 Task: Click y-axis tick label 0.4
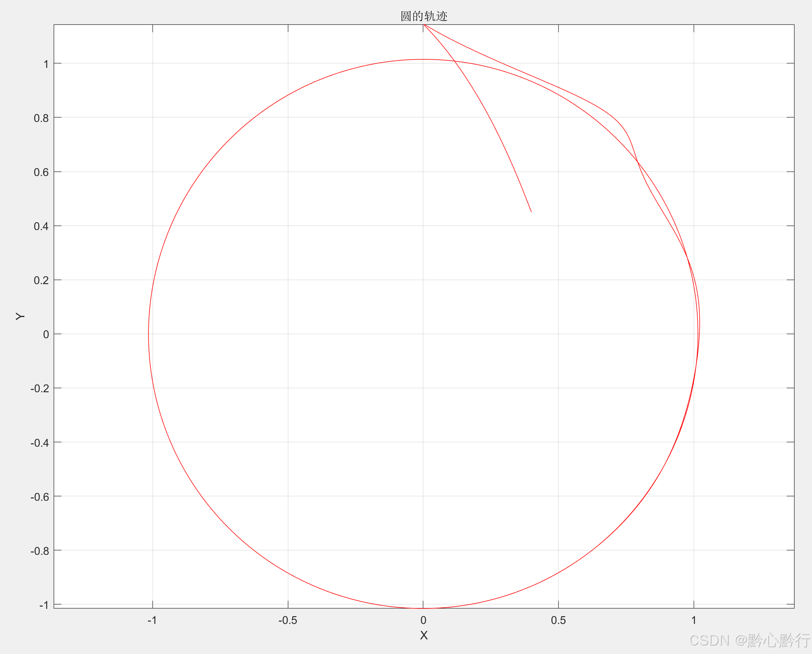pos(41,226)
